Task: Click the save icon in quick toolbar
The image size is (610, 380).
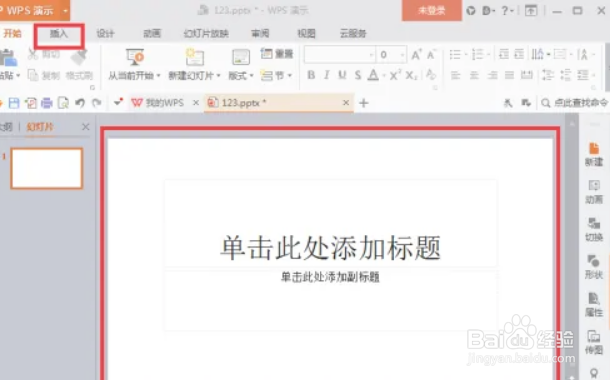Action: point(14,103)
